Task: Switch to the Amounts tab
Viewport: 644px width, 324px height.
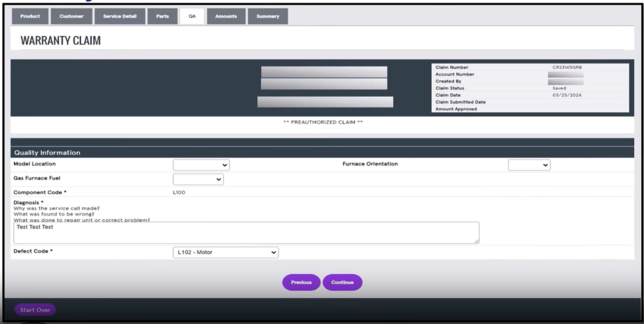Action: pyautogui.click(x=226, y=16)
